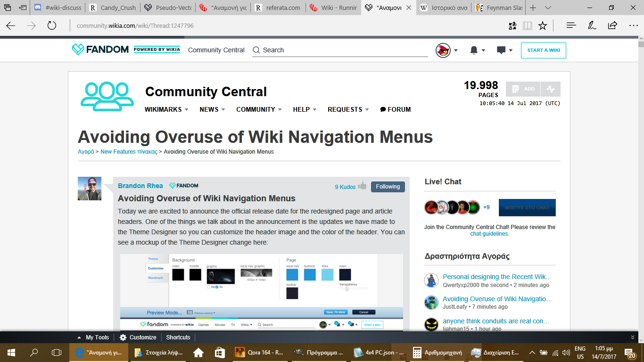
Task: Click the Following button
Action: pyautogui.click(x=388, y=187)
